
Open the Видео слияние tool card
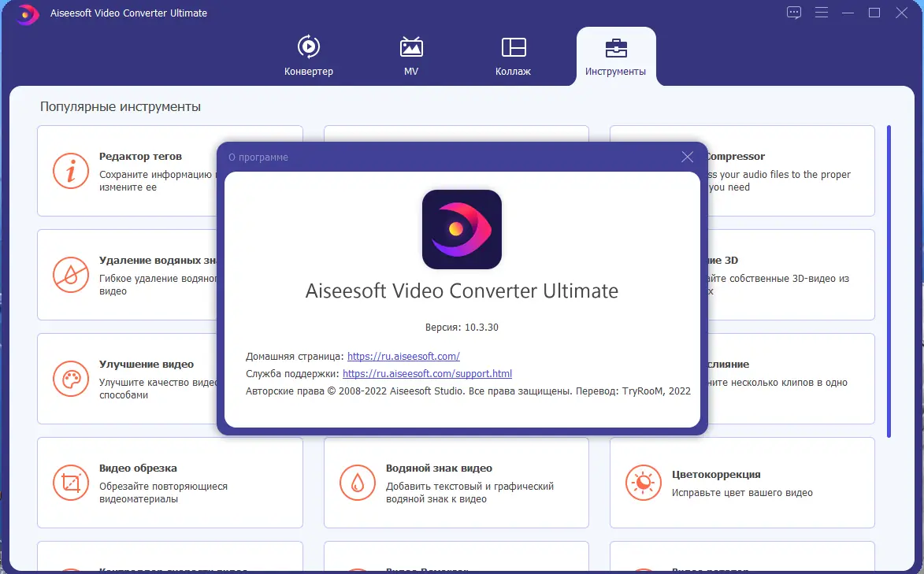pyautogui.click(x=788, y=379)
